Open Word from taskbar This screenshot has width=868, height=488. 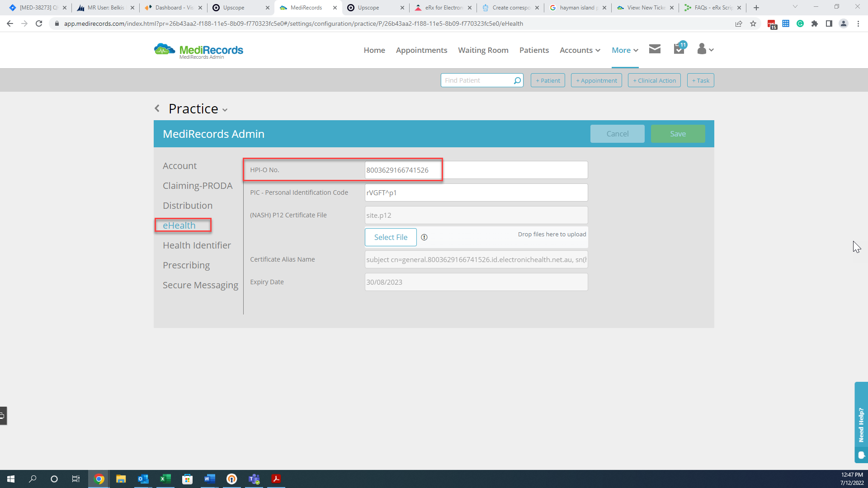[x=209, y=479]
